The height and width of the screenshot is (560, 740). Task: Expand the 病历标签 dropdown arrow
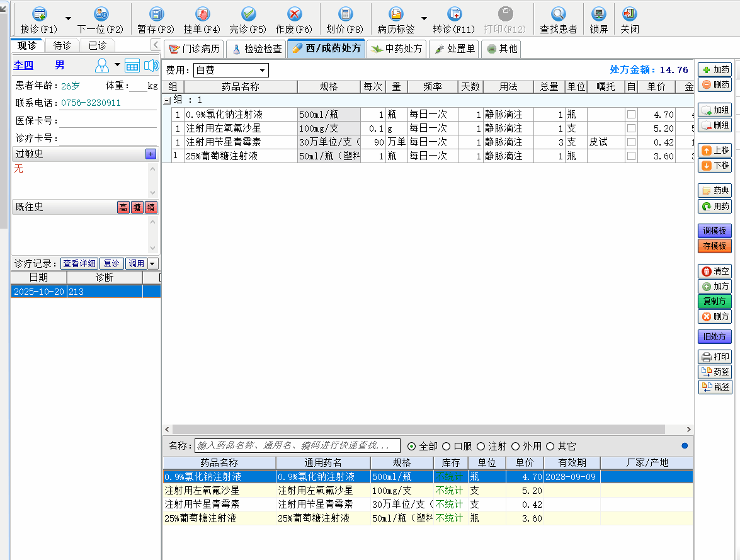tap(424, 19)
